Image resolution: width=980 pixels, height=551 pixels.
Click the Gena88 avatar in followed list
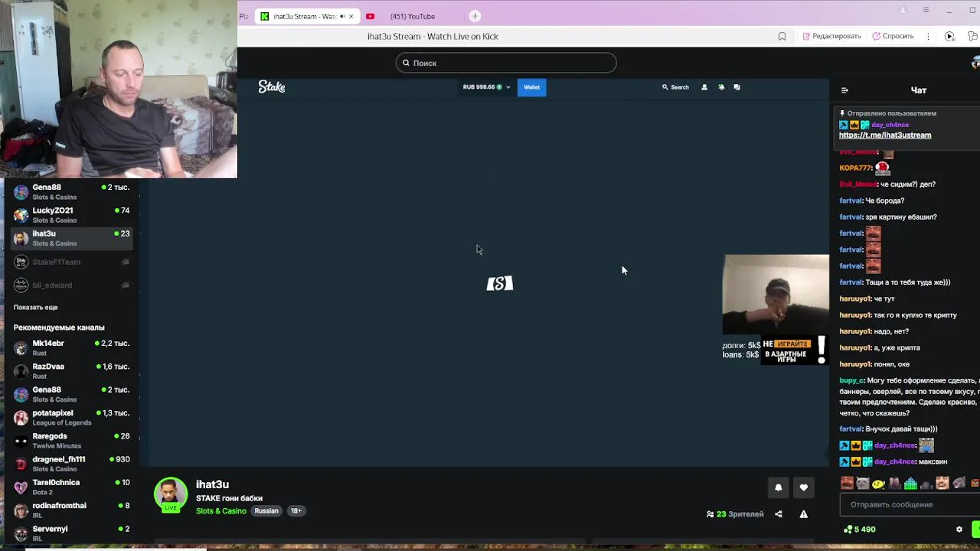coord(21,191)
